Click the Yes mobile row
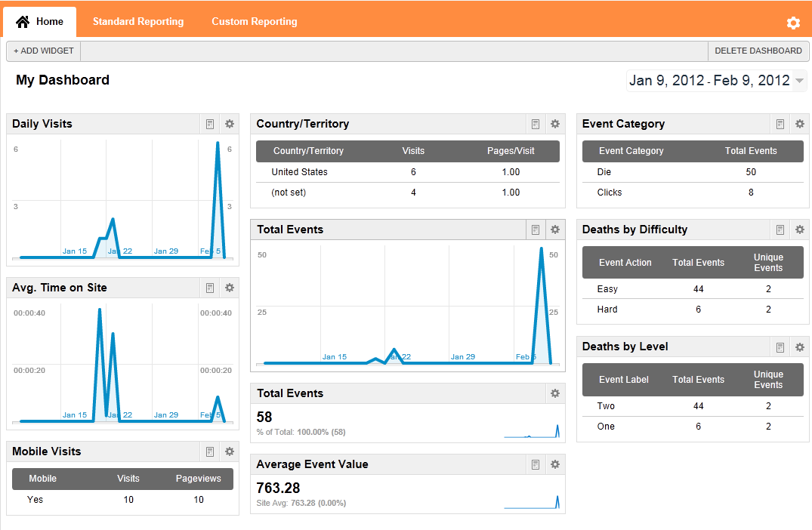812x530 pixels. tap(122, 500)
